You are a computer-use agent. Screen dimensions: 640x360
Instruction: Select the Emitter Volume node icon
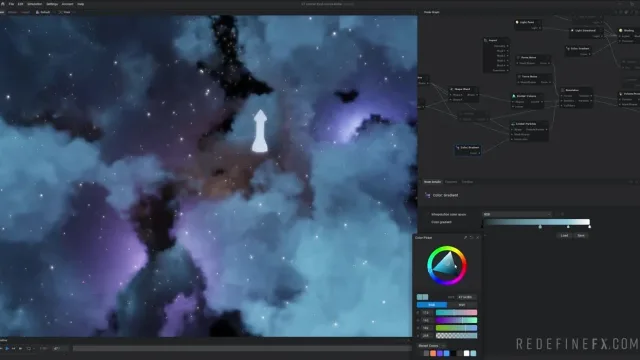(x=514, y=96)
